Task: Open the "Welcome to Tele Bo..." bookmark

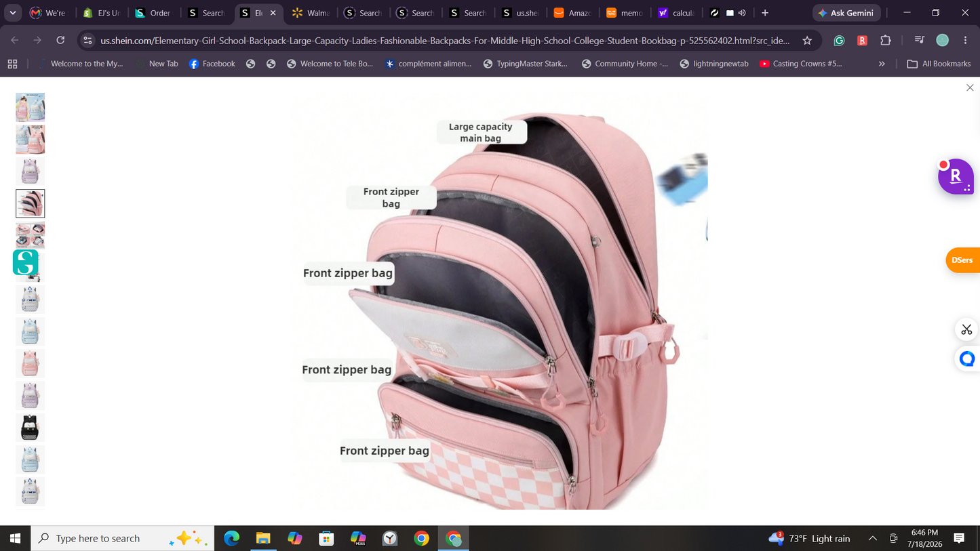Action: point(330,64)
